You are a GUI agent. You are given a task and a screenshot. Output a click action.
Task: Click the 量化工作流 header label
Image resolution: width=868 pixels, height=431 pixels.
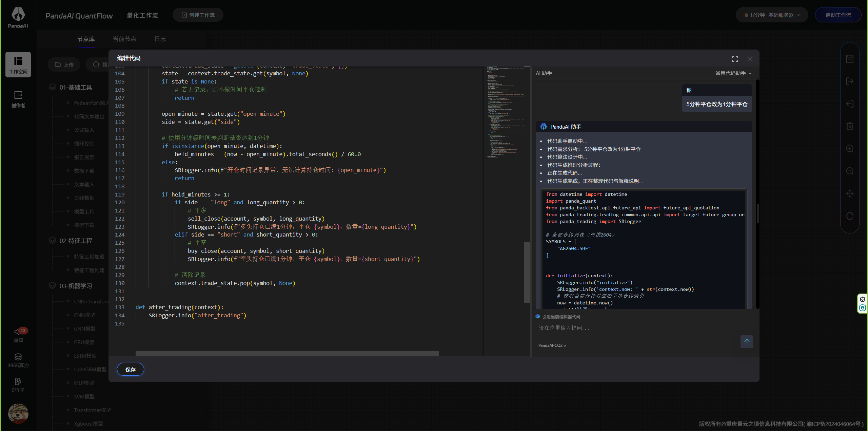click(142, 15)
